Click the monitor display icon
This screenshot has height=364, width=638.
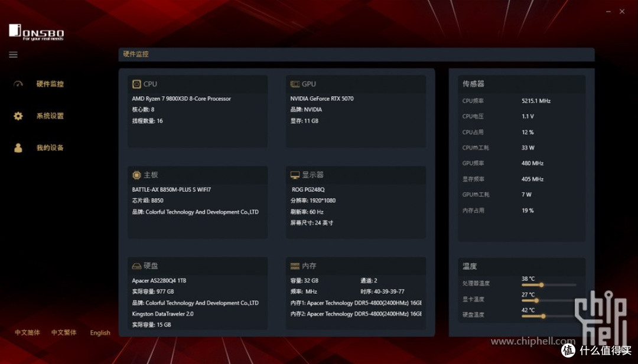tap(295, 175)
